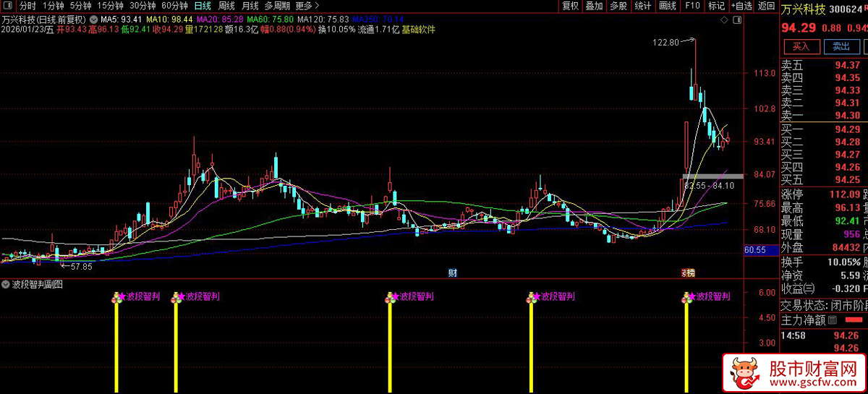Image resolution: width=868 pixels, height=394 pixels.
Task: Open 多股 multi-stock view
Action: tap(618, 6)
